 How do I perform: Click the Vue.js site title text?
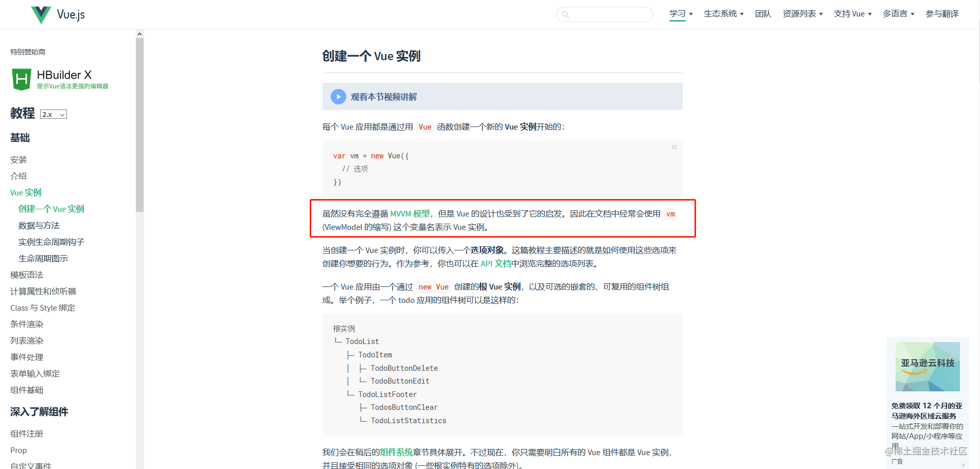pyautogui.click(x=71, y=14)
